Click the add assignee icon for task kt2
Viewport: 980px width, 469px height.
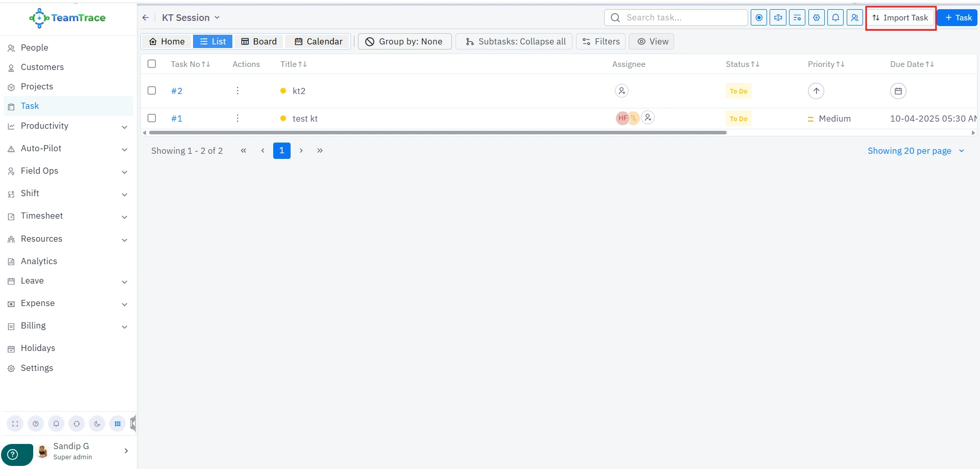622,91
